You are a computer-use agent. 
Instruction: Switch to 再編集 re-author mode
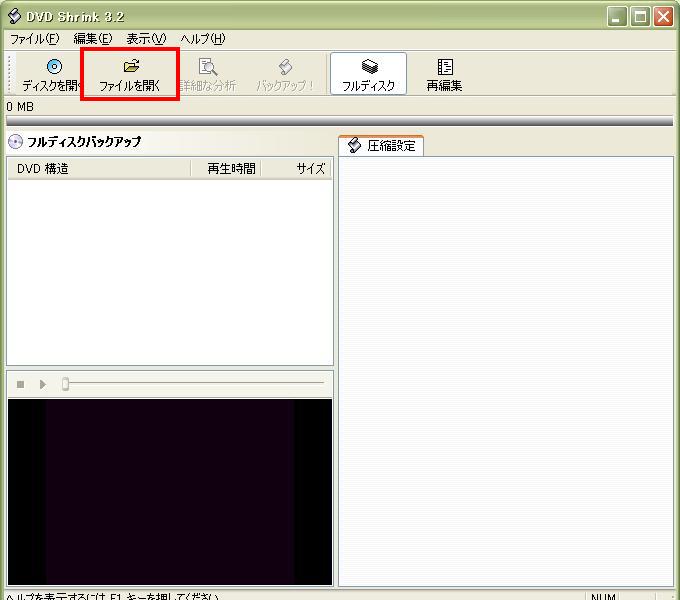pyautogui.click(x=444, y=74)
